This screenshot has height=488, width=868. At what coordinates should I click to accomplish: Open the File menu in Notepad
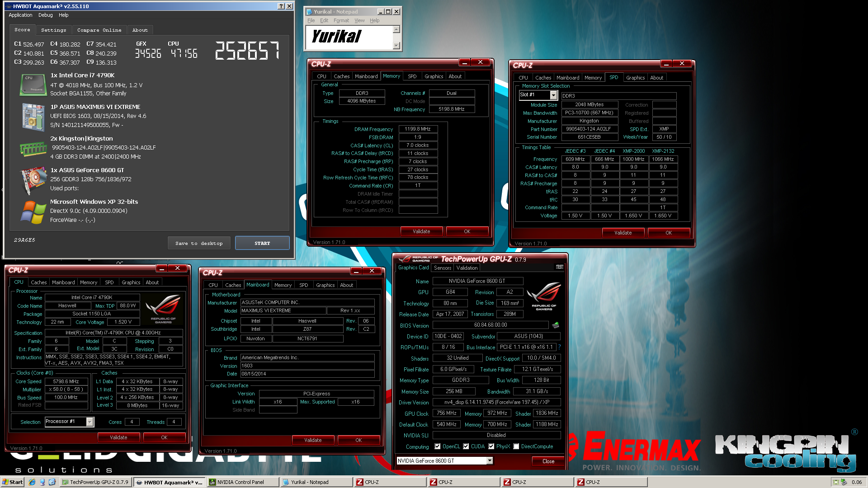pos(311,20)
